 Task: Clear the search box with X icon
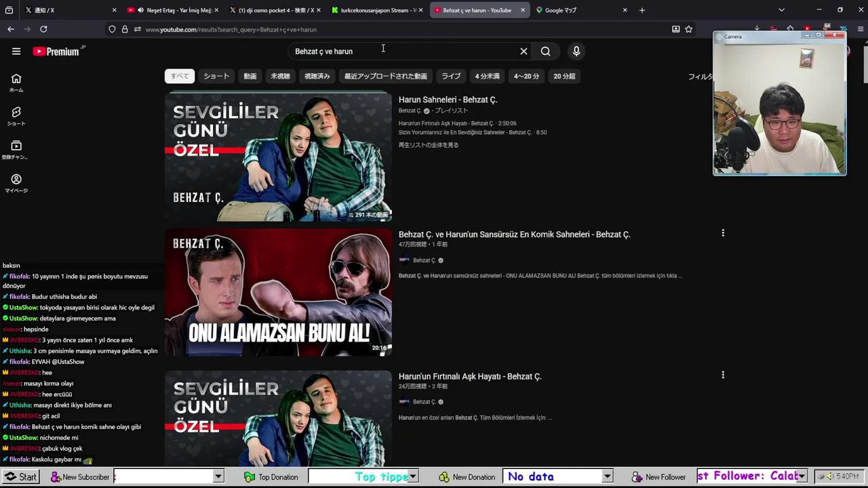coord(524,52)
